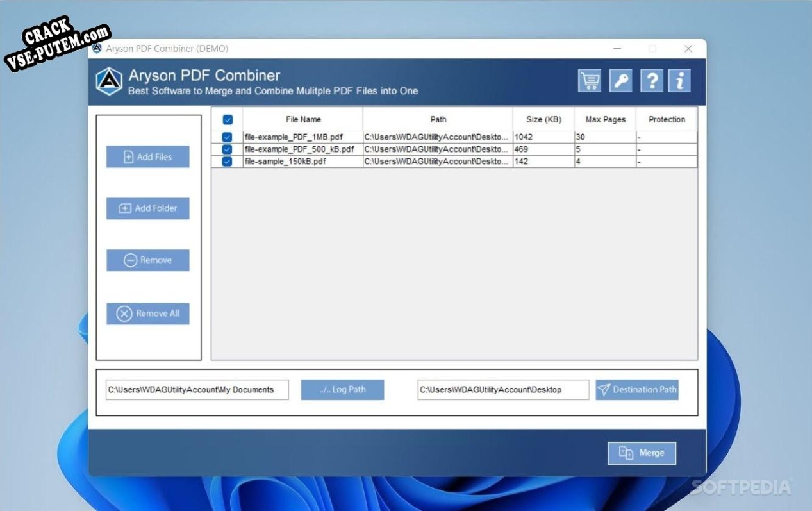Click path cell of file-sample_150kB.pdf row
Screen dimensions: 812x511
(438, 162)
